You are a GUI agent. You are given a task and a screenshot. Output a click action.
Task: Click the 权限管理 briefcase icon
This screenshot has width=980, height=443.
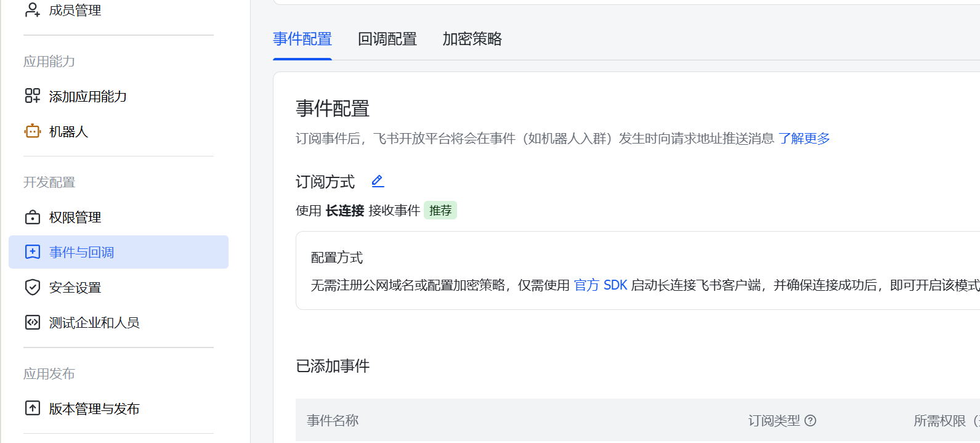tap(32, 217)
